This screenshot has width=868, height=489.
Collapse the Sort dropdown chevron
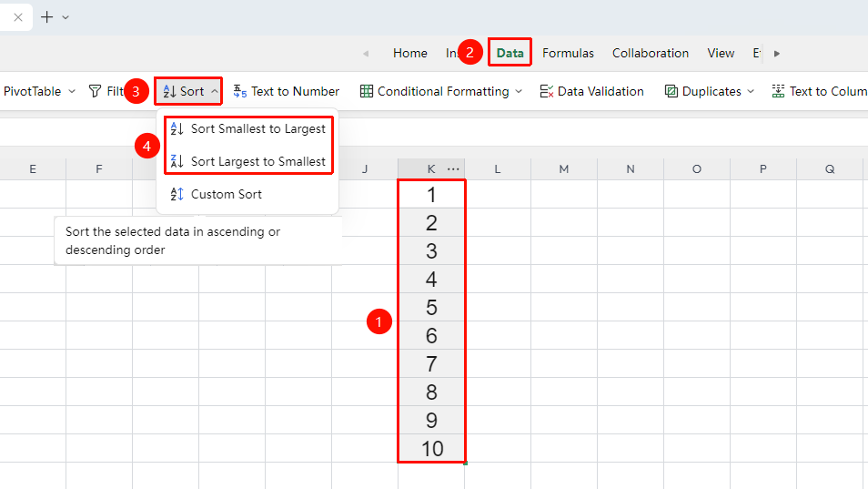214,91
